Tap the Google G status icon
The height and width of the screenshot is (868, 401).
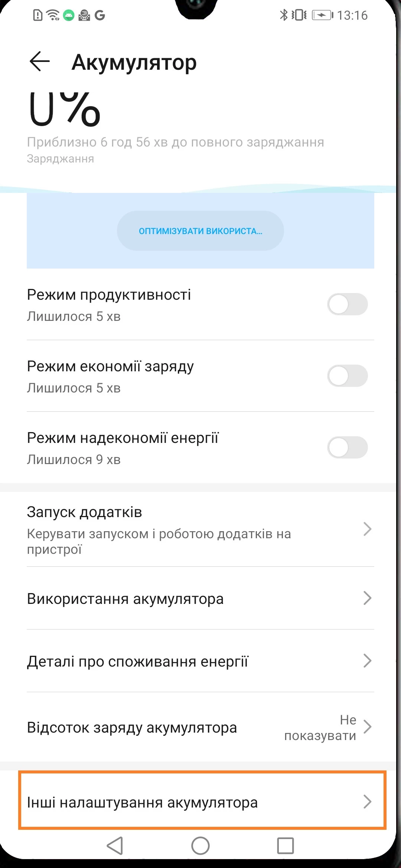[x=100, y=15]
